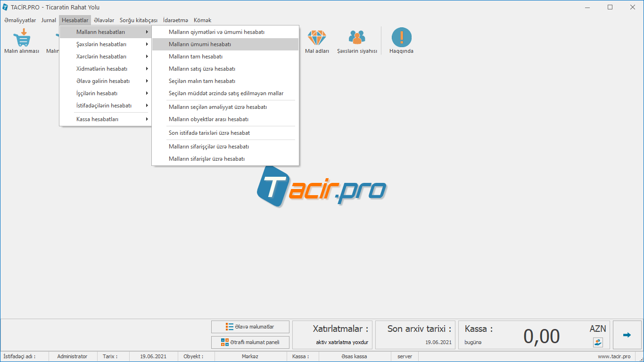Open the Sorğu kitabçası menu
This screenshot has width=644, height=362.
click(x=138, y=20)
